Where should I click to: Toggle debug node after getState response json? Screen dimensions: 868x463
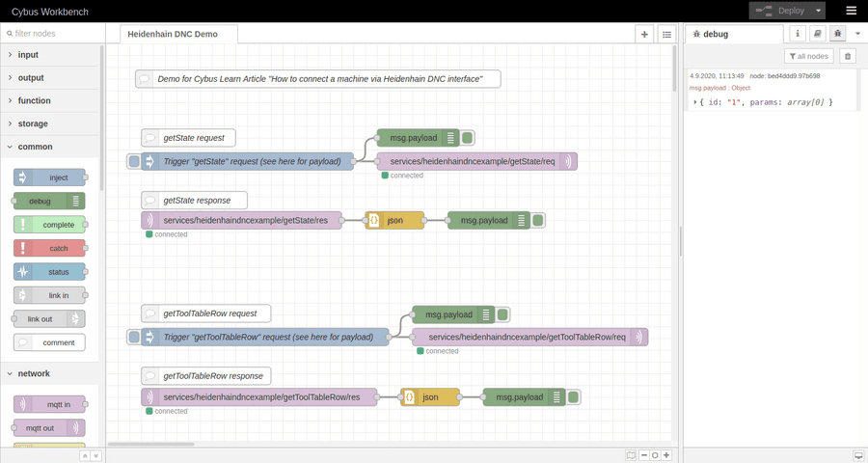538,221
